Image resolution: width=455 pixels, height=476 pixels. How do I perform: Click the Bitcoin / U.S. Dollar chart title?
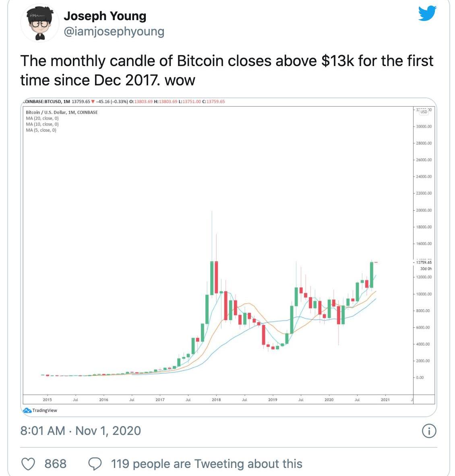point(62,112)
